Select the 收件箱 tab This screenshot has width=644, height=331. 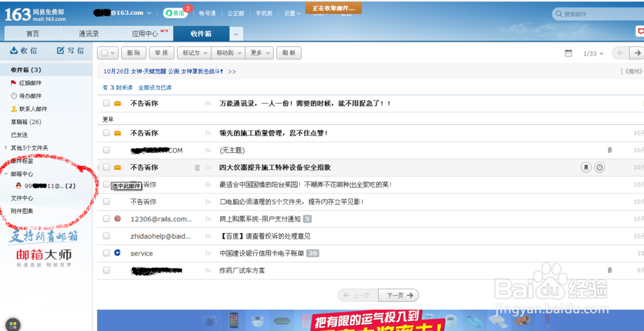point(201,33)
